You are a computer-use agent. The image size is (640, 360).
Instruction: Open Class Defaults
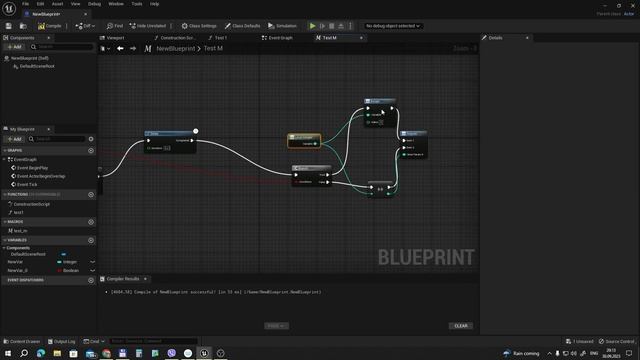click(242, 26)
